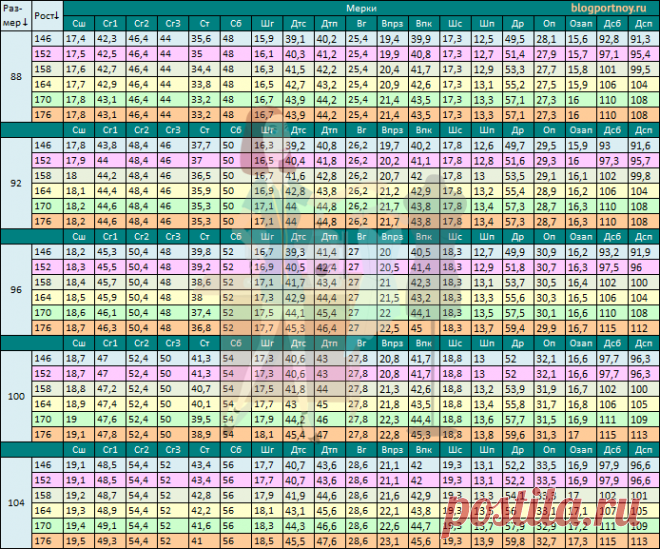Click Сг1 value 49,1 in size 104 row 170
Screen dimensions: 660x549
[x=110, y=526]
